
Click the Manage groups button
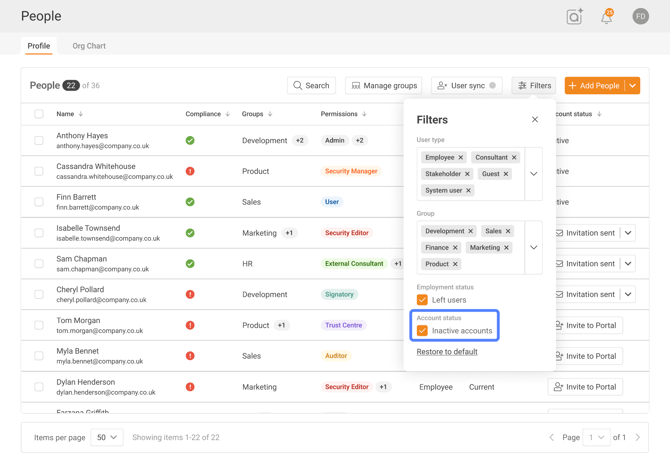point(384,86)
